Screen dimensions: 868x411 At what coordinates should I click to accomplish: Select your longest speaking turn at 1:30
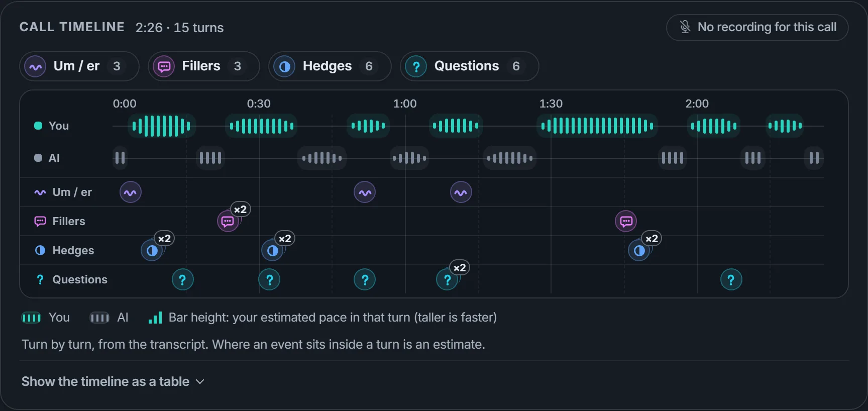(597, 126)
